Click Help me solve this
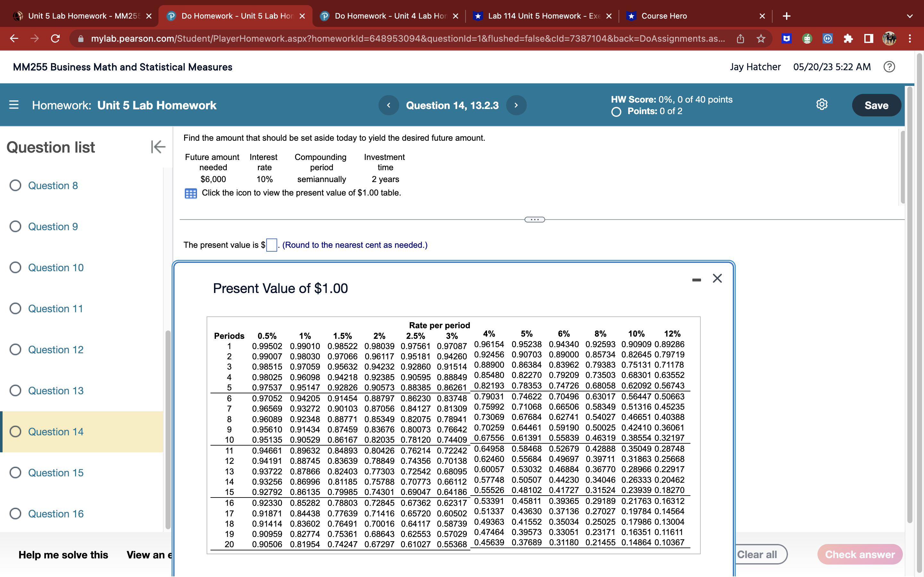The image size is (924, 577). click(63, 555)
